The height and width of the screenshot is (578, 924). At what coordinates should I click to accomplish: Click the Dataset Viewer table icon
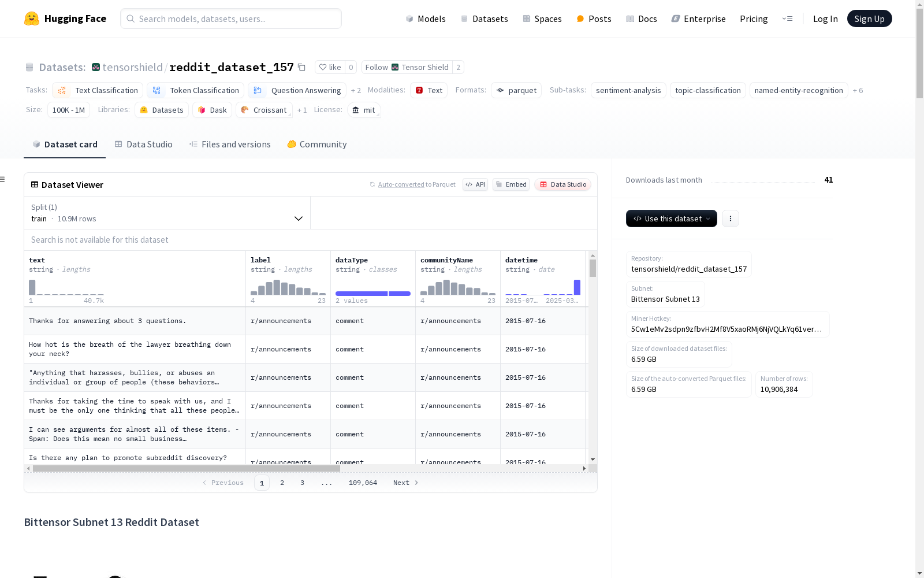35,185
